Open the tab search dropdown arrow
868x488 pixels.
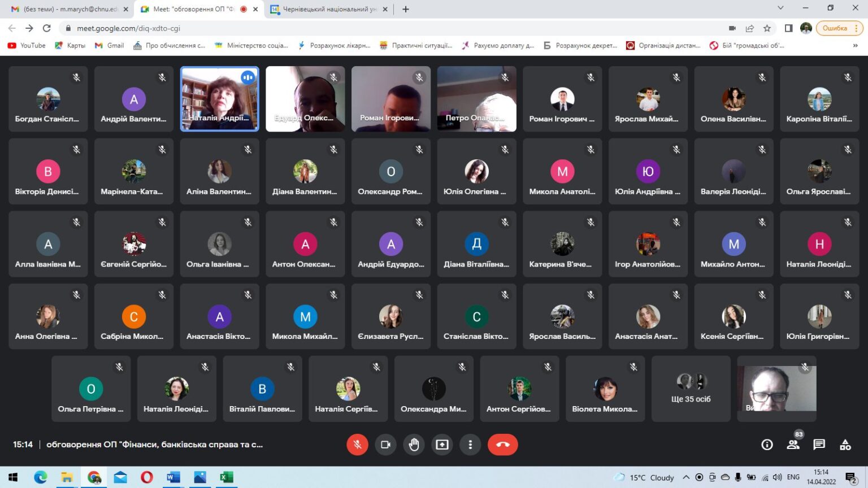pyautogui.click(x=780, y=8)
